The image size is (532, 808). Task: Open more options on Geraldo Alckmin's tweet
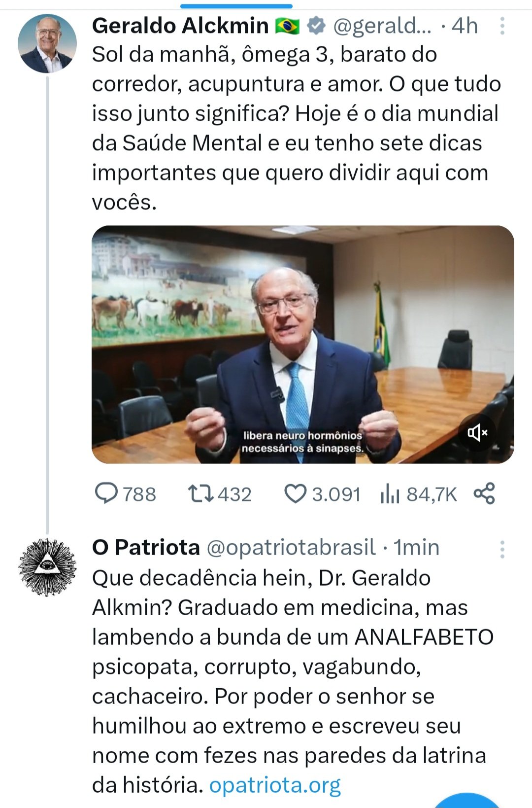point(502,26)
